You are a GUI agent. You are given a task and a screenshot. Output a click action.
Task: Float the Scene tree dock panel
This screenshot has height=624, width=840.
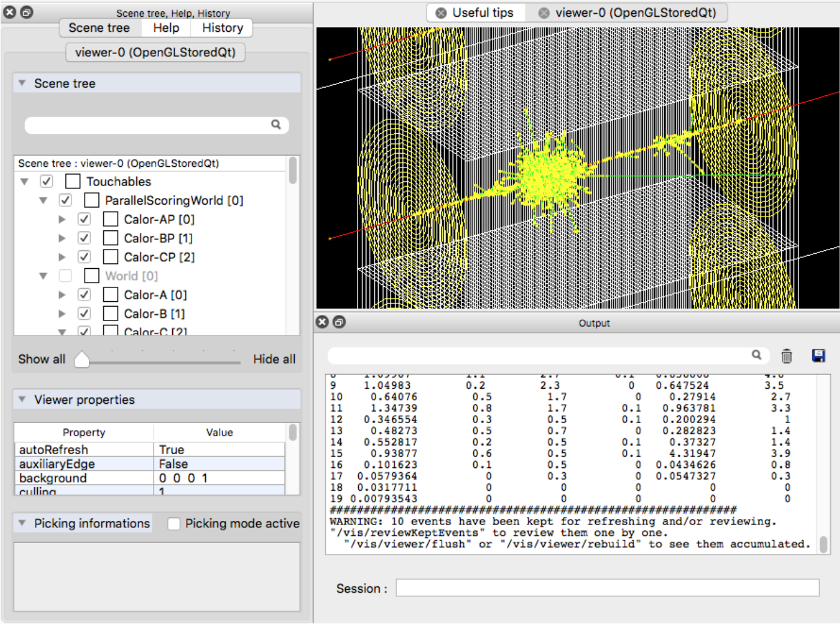pos(27,12)
